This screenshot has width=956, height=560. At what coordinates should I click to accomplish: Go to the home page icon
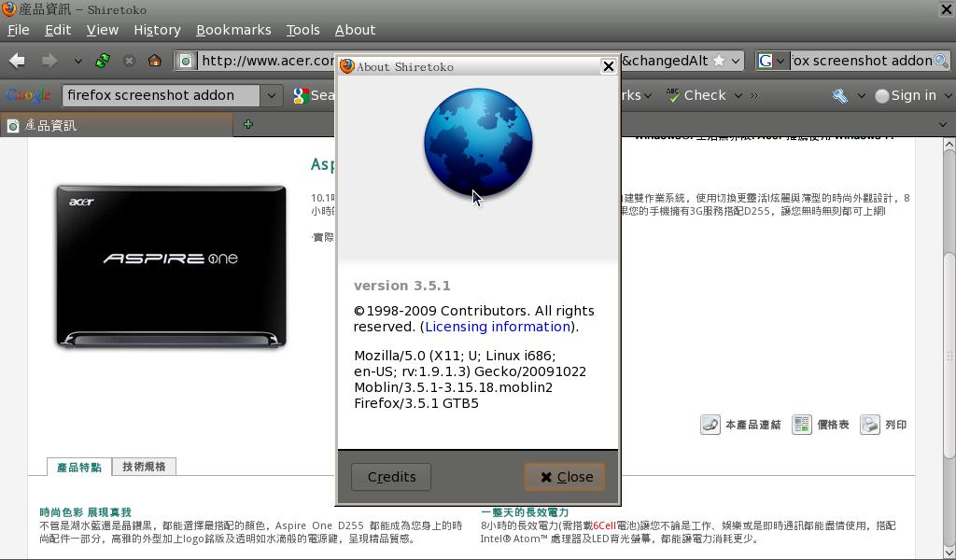pyautogui.click(x=155, y=61)
